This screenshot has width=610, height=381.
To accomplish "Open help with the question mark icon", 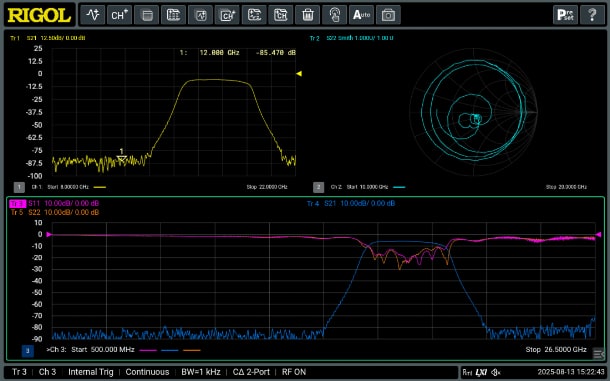I will (592, 15).
